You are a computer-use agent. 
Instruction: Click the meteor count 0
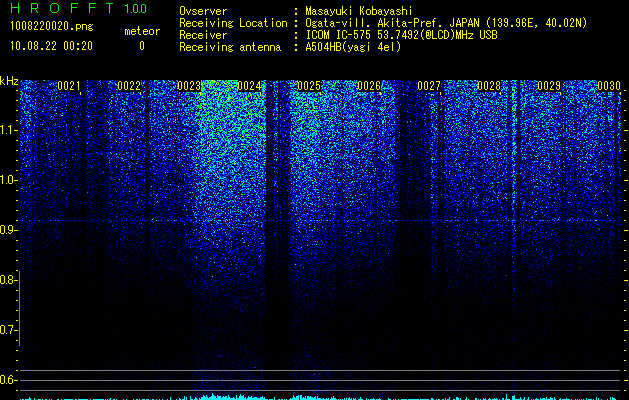coord(142,46)
